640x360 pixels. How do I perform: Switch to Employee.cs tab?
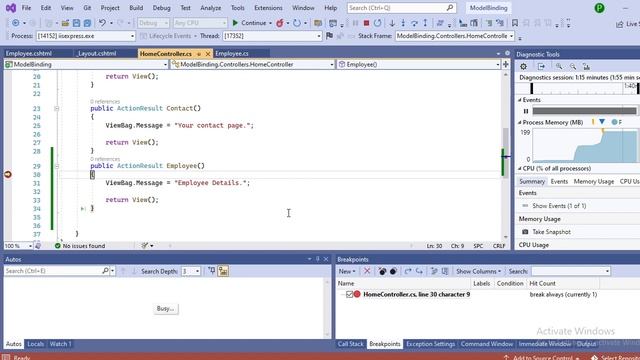[232, 53]
